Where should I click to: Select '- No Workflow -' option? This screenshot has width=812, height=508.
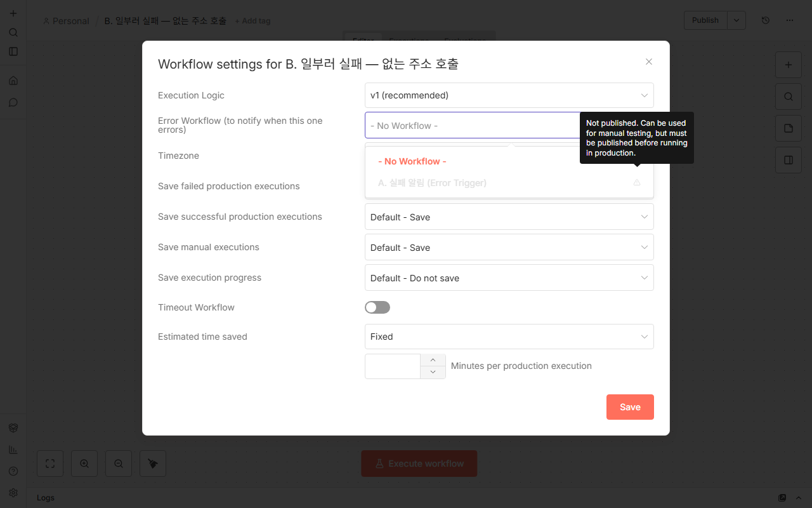[509, 161]
